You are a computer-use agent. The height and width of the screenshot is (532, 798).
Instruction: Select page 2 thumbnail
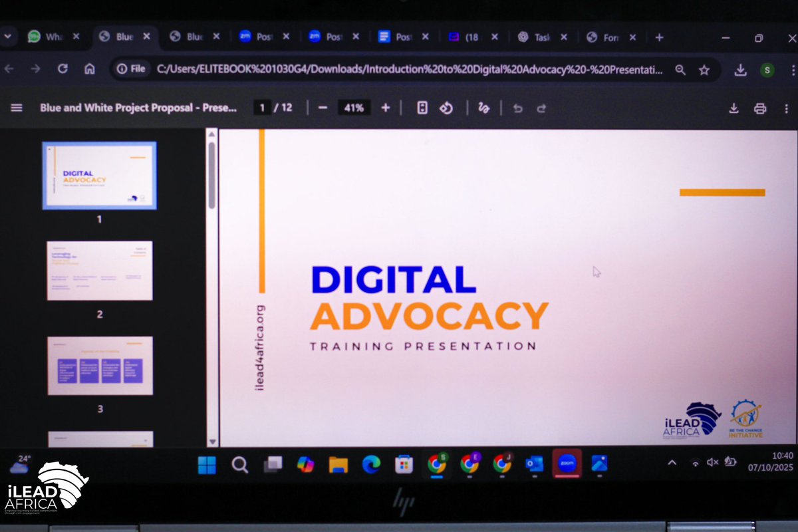tap(100, 271)
